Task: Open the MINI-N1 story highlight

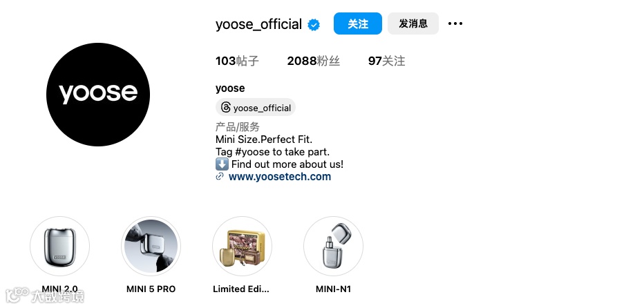Action: pos(333,246)
